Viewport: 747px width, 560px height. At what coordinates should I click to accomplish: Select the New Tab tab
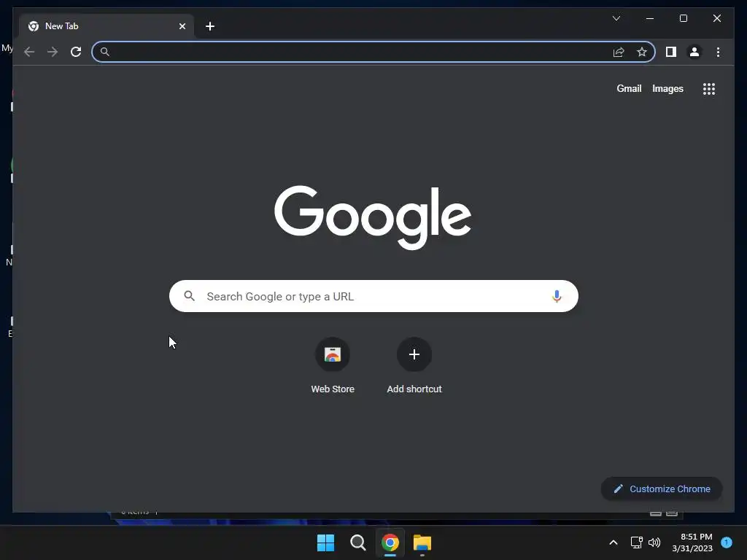pos(107,26)
